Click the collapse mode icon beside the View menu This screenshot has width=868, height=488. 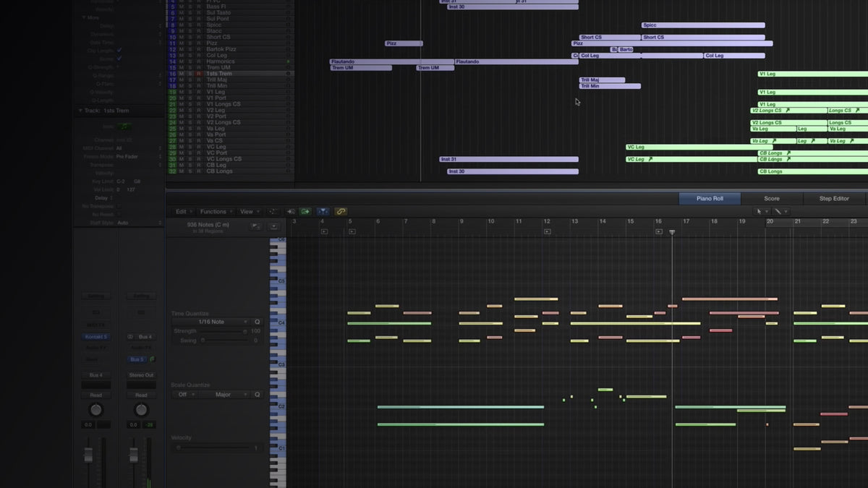pyautogui.click(x=273, y=212)
